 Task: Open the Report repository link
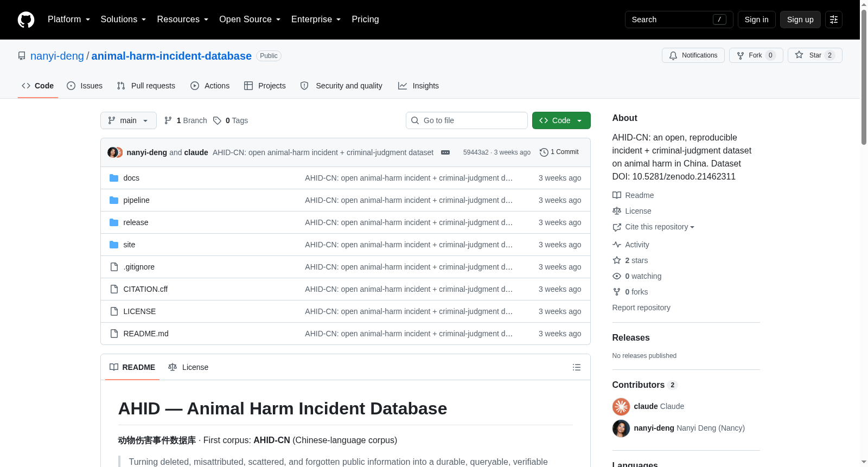pyautogui.click(x=641, y=308)
